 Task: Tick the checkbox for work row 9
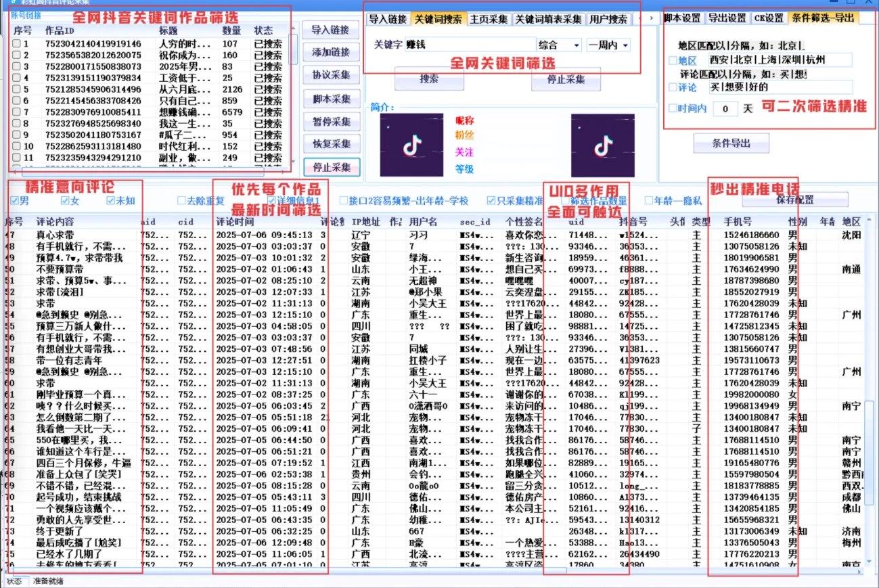point(16,135)
